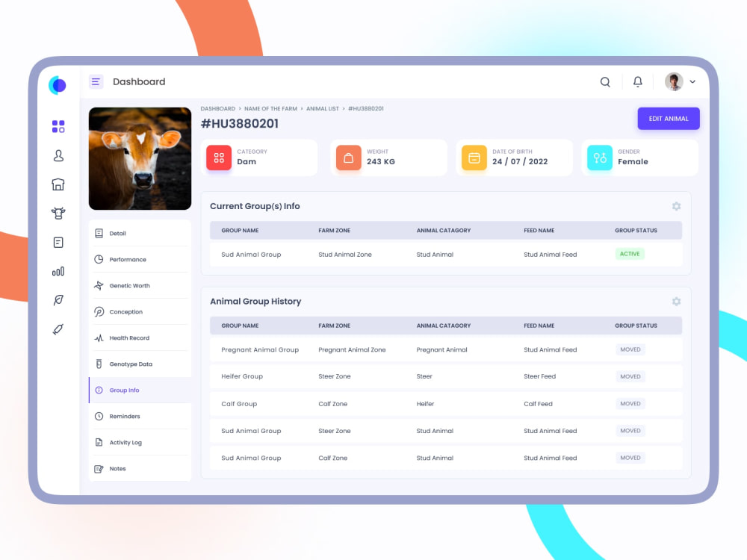Open the Health Record menu item
This screenshot has height=560, width=747.
[140, 338]
